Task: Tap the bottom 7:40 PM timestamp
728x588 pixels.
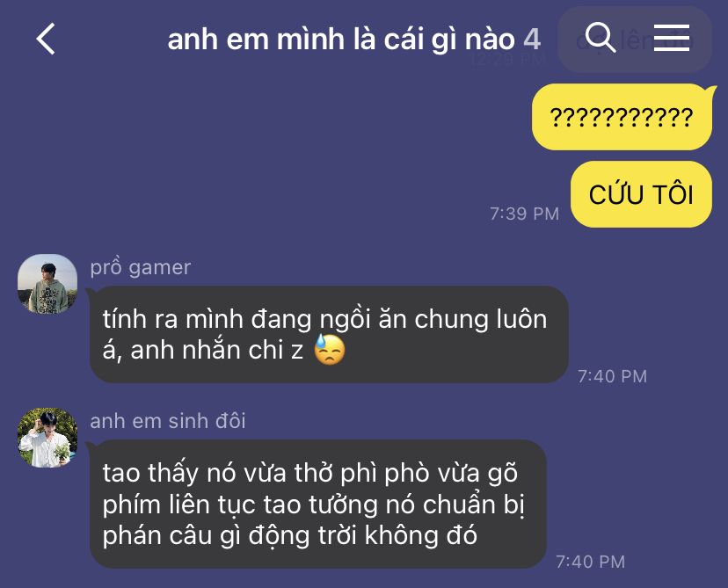Action: 591,562
